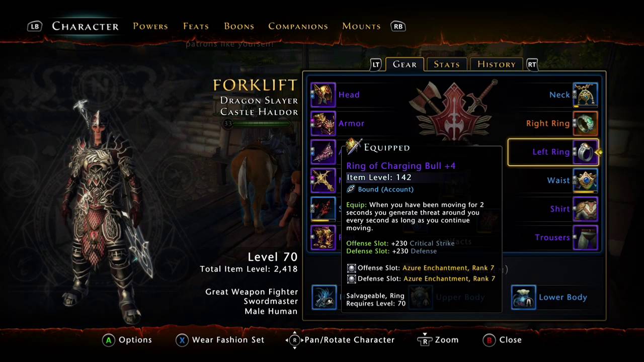Select the Lower Body fashion icon
Image resolution: width=644 pixels, height=362 pixels.
523,297
